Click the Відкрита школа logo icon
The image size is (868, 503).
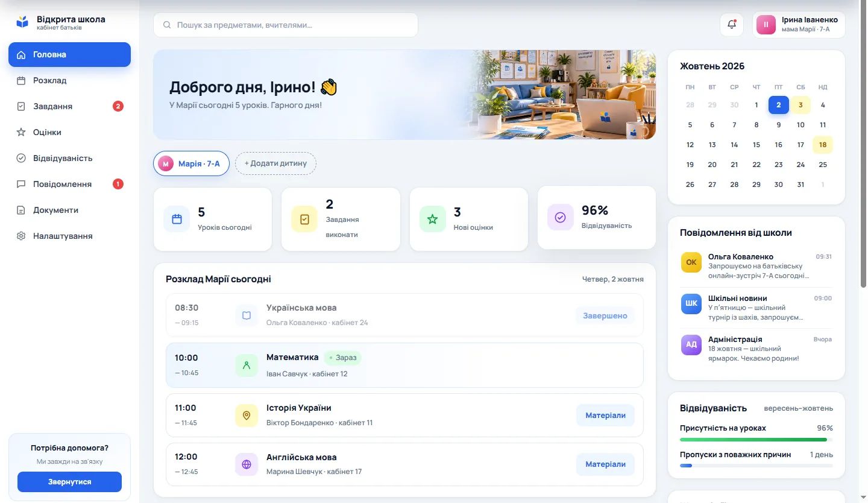tap(22, 22)
